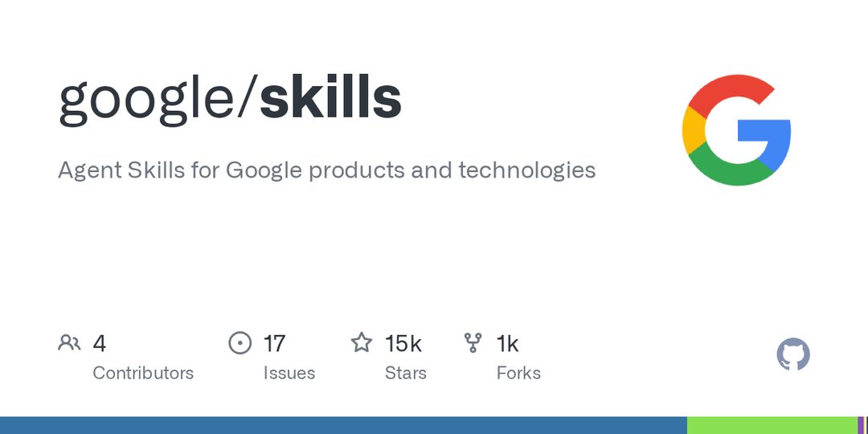The width and height of the screenshot is (868, 434).
Task: Open the google owner name in title
Action: coord(149,100)
